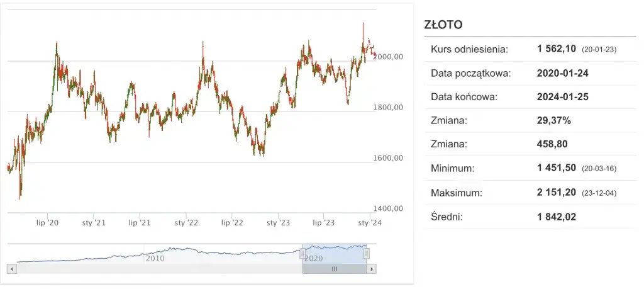Click the empty scrollbar track left of thumb
This screenshot has height=289, width=644.
[157, 269]
